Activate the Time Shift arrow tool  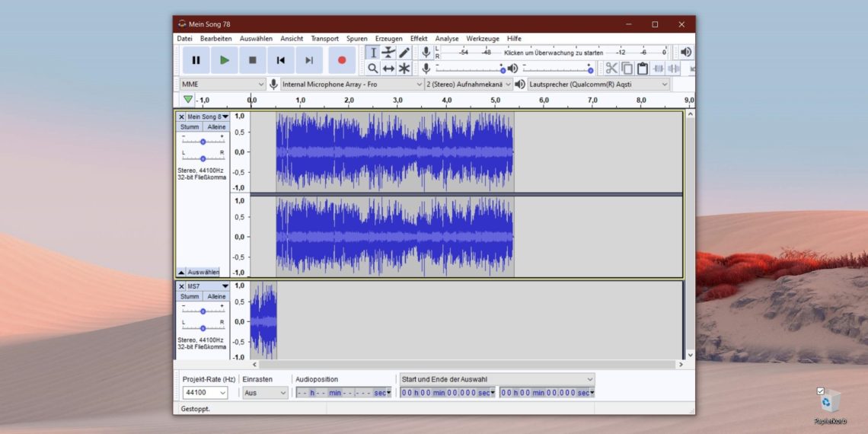coord(388,69)
